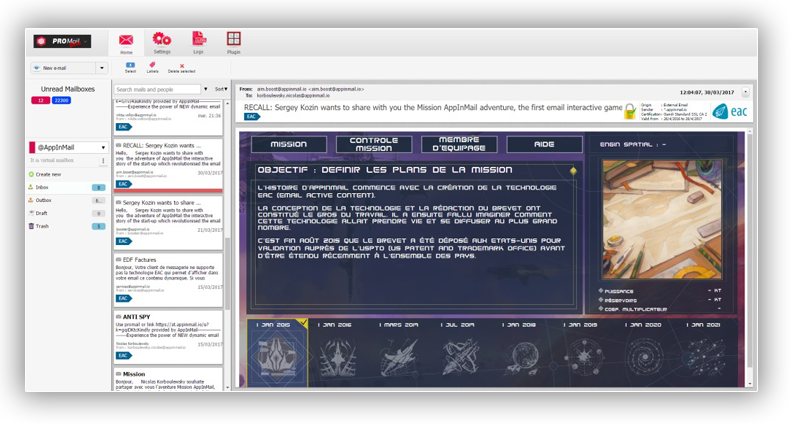The image size is (794, 424).
Task: Click the yellow diamond beside OBJECTIF title
Action: pos(573,171)
